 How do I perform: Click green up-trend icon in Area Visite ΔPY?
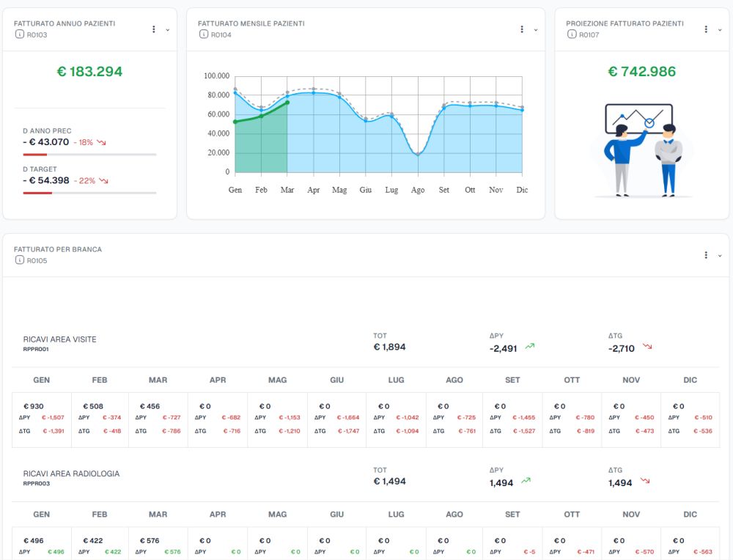(x=530, y=347)
